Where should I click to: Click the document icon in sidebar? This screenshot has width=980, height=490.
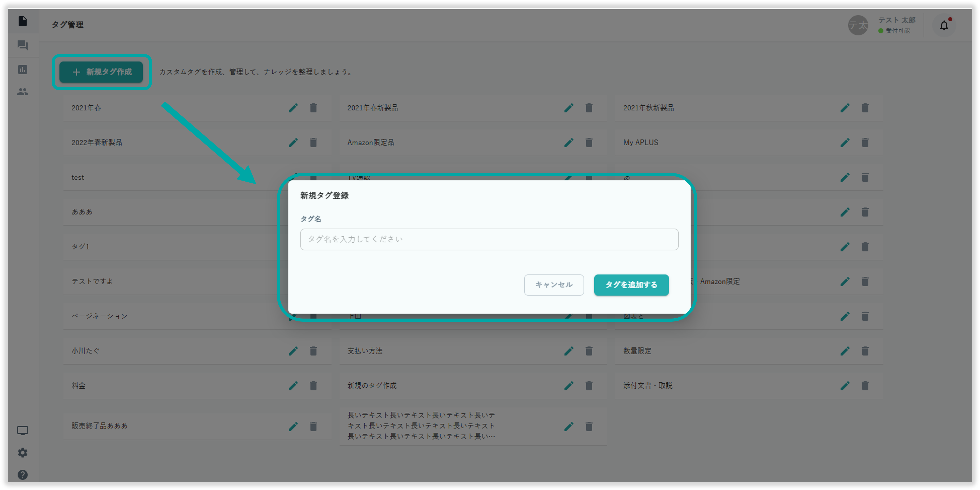click(23, 21)
